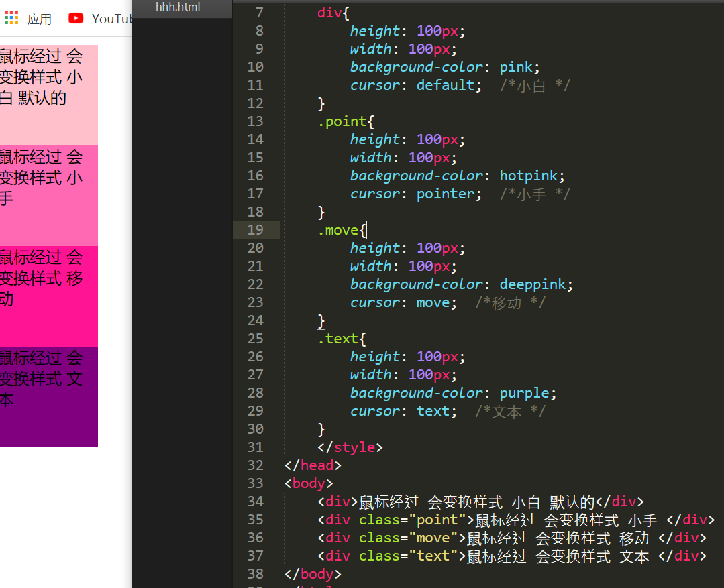Click the 应用 bookmarks label
The width and height of the screenshot is (724, 588).
[x=39, y=19]
